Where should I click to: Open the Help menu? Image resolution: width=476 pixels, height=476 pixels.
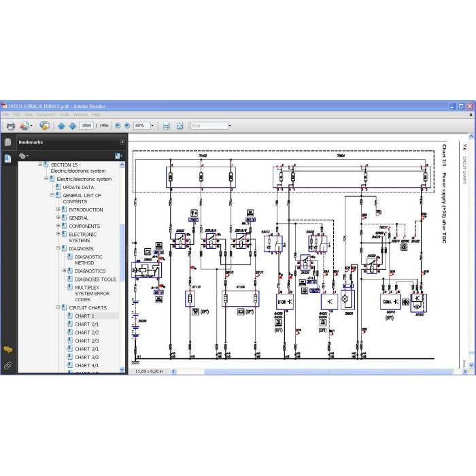point(97,115)
